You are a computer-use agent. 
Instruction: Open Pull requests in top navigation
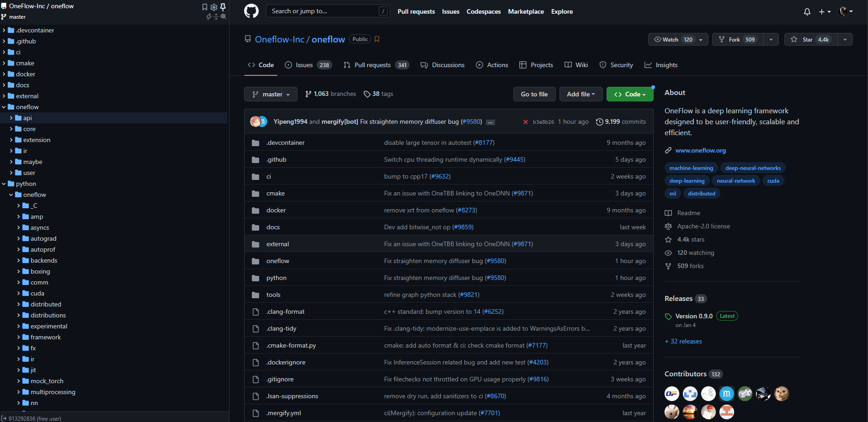(x=416, y=11)
